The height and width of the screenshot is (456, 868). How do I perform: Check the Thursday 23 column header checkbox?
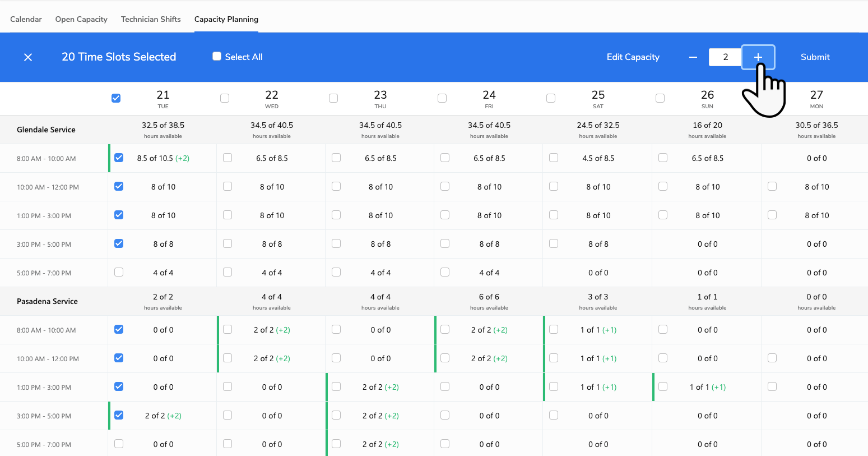[x=333, y=98]
